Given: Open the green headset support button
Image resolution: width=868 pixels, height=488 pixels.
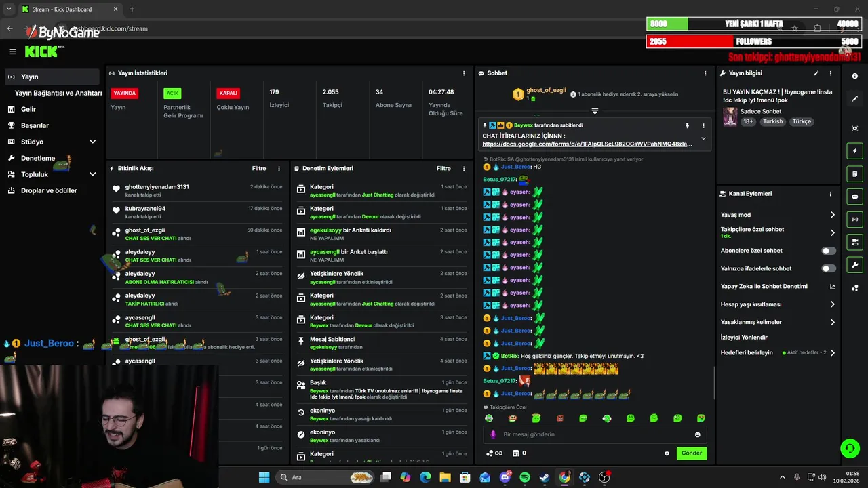Looking at the screenshot, I should click(850, 448).
